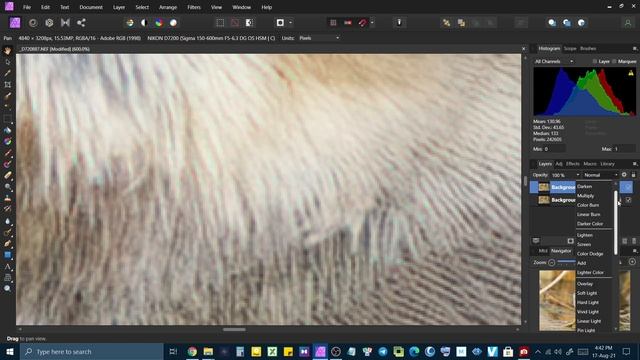Switch to the Export Persona icon

click(x=81, y=23)
